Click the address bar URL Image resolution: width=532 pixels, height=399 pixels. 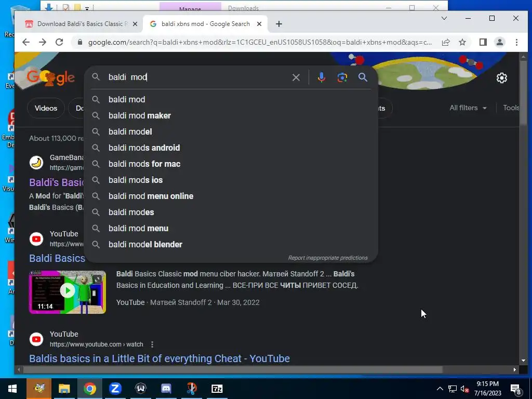tap(260, 43)
